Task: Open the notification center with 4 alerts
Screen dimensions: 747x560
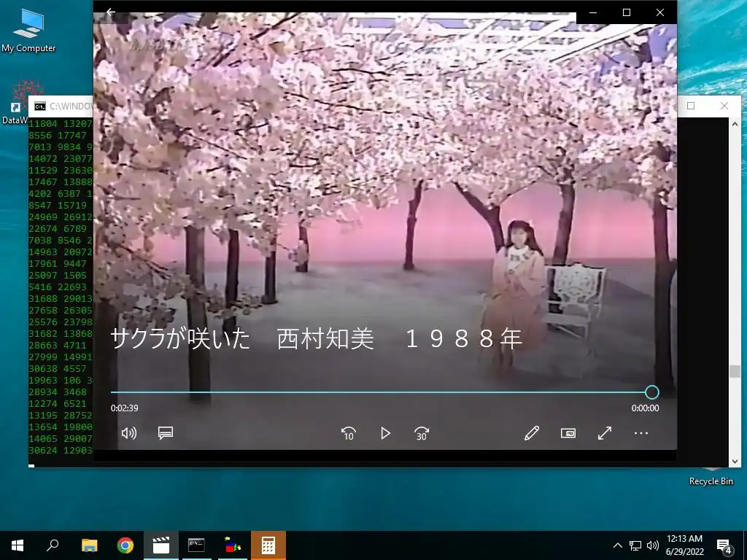Action: [724, 545]
